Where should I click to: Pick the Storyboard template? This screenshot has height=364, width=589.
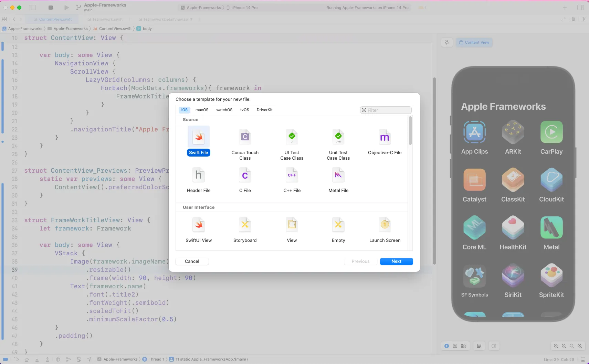coord(245,229)
